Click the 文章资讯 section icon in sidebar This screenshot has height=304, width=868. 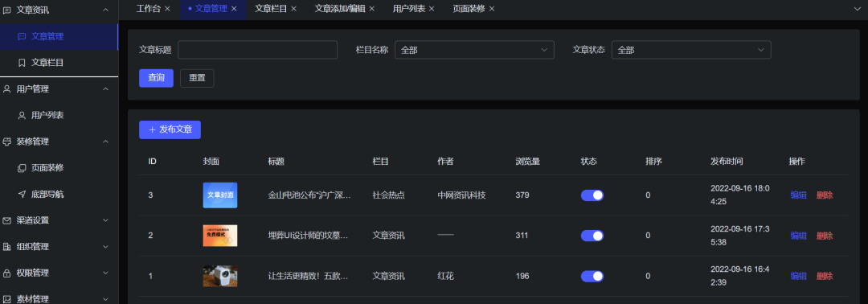coord(7,10)
